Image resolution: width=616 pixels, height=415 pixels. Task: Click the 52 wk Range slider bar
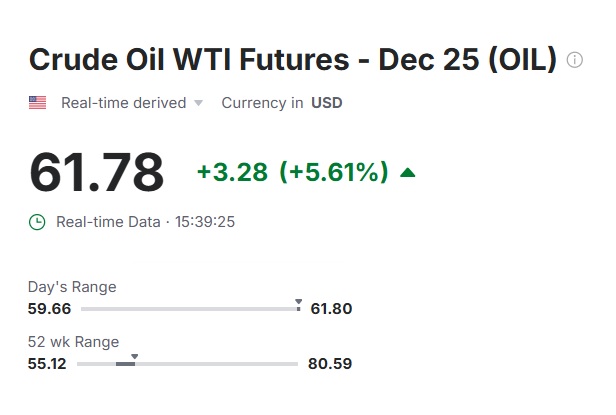coord(188,364)
